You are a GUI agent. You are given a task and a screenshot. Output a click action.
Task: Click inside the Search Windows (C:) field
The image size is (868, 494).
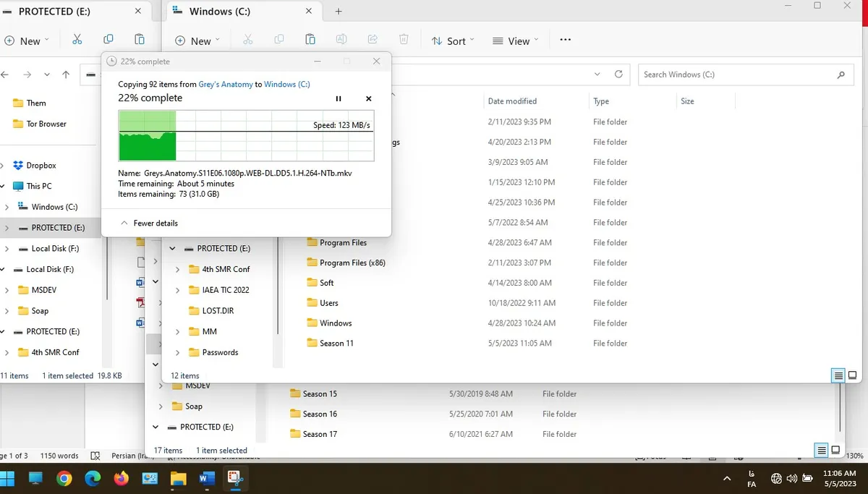[x=736, y=74]
